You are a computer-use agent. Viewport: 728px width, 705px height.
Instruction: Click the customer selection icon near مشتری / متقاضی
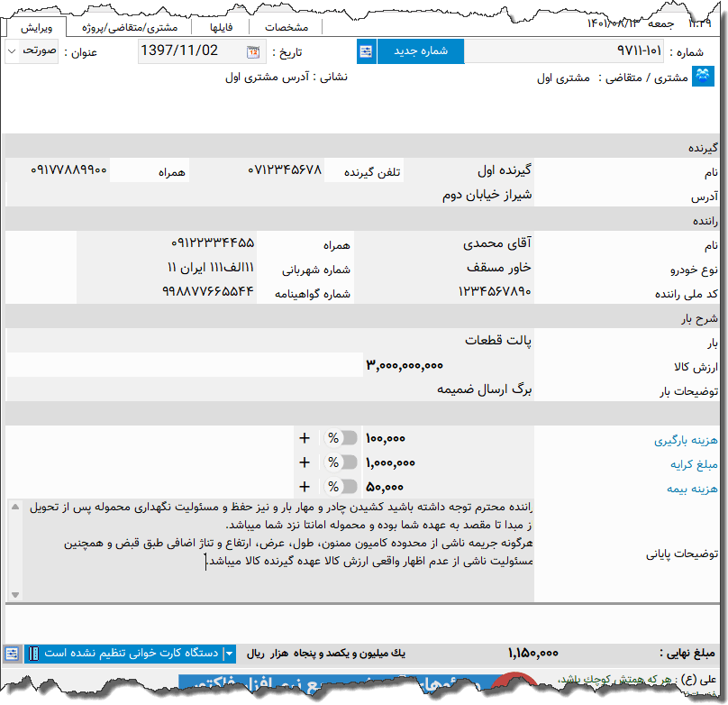coord(704,77)
